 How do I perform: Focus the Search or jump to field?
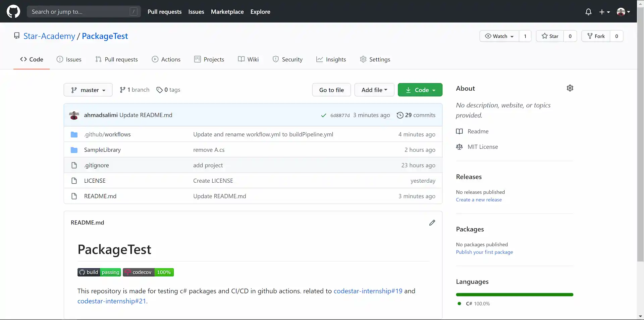coord(84,12)
